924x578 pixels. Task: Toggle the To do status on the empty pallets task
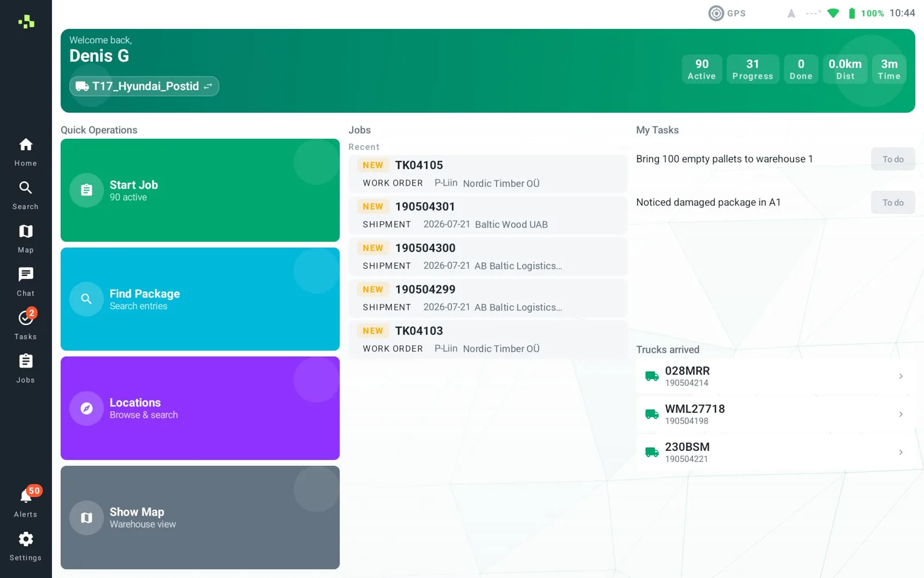(893, 159)
